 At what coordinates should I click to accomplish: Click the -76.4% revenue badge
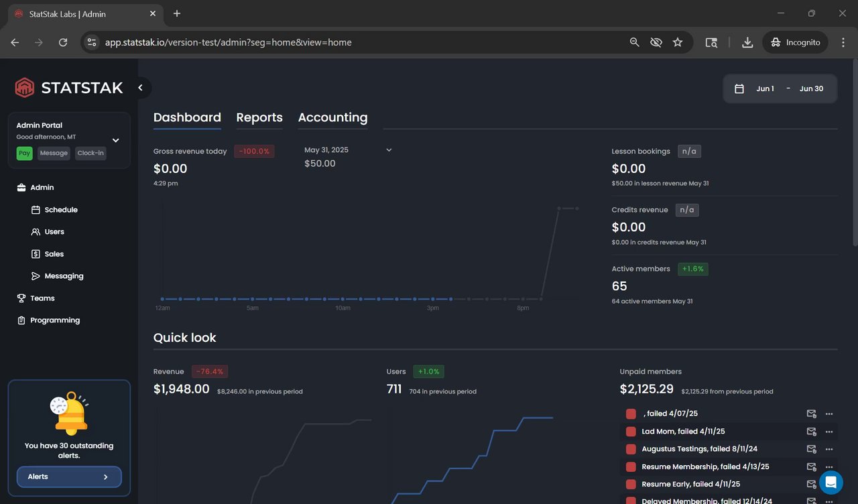click(x=210, y=371)
